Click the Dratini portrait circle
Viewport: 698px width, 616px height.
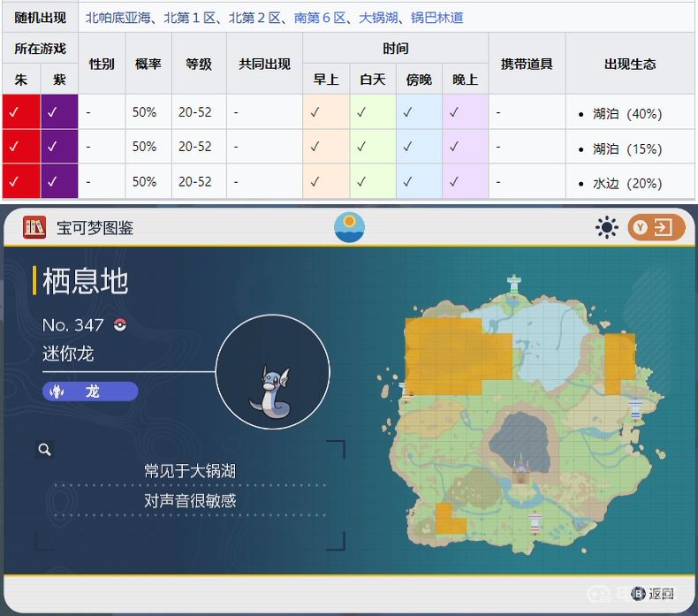pyautogui.click(x=273, y=372)
